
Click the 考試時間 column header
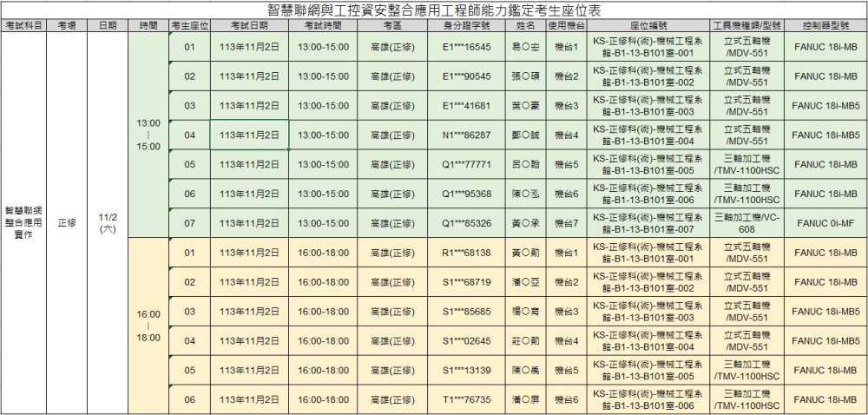pos(323,25)
